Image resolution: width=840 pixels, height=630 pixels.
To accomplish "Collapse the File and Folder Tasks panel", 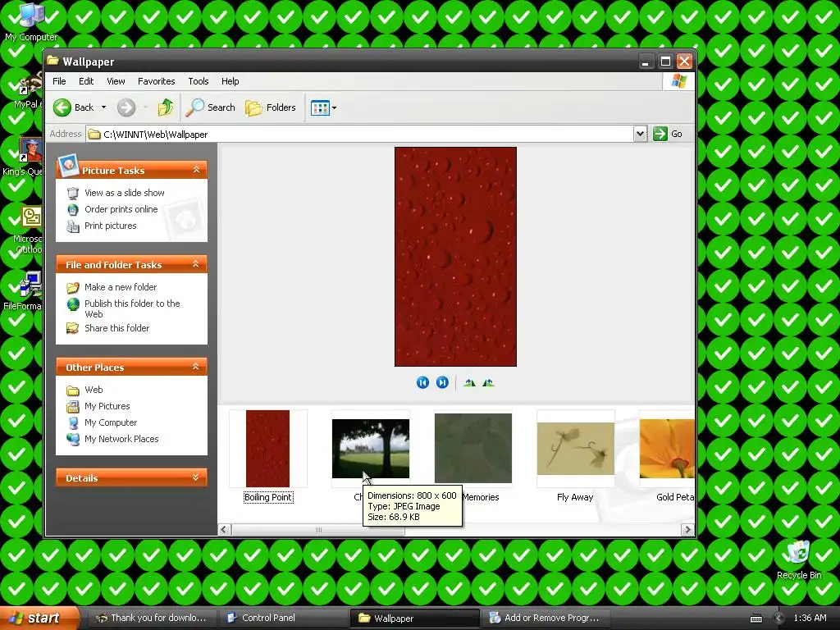I will click(196, 264).
